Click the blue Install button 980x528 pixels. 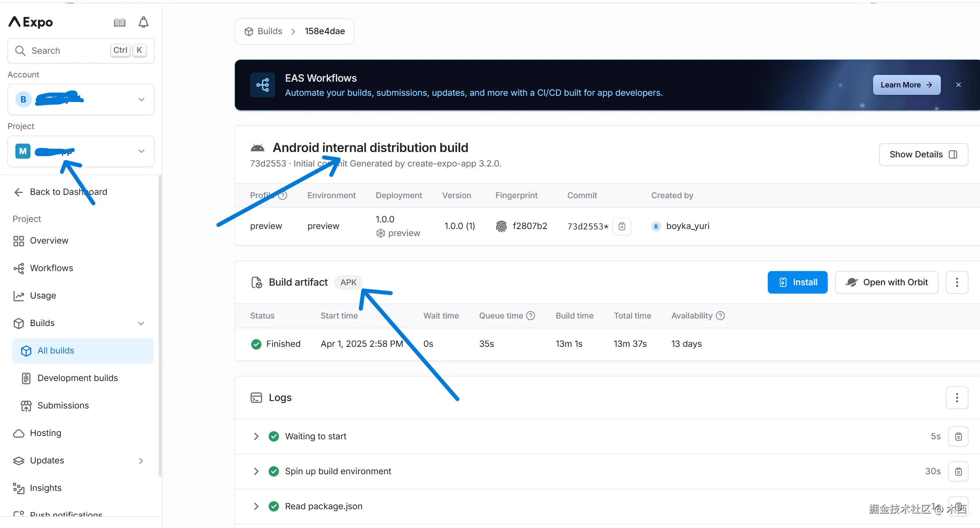pos(797,282)
